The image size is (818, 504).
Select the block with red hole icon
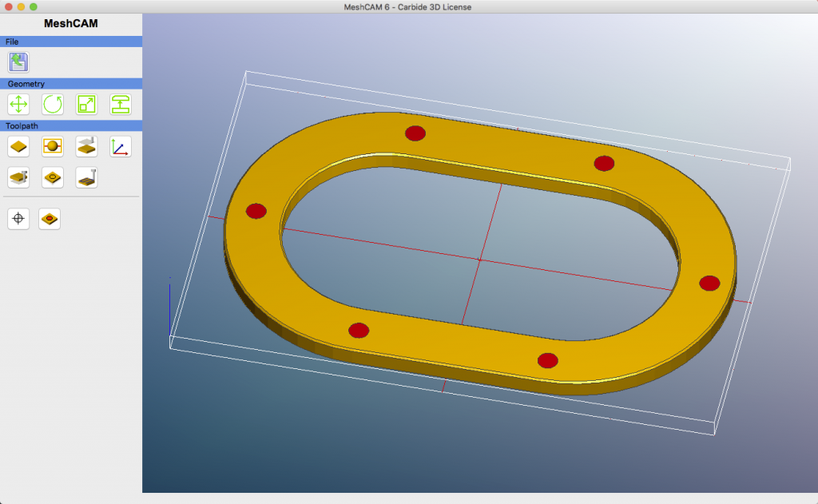coord(50,219)
